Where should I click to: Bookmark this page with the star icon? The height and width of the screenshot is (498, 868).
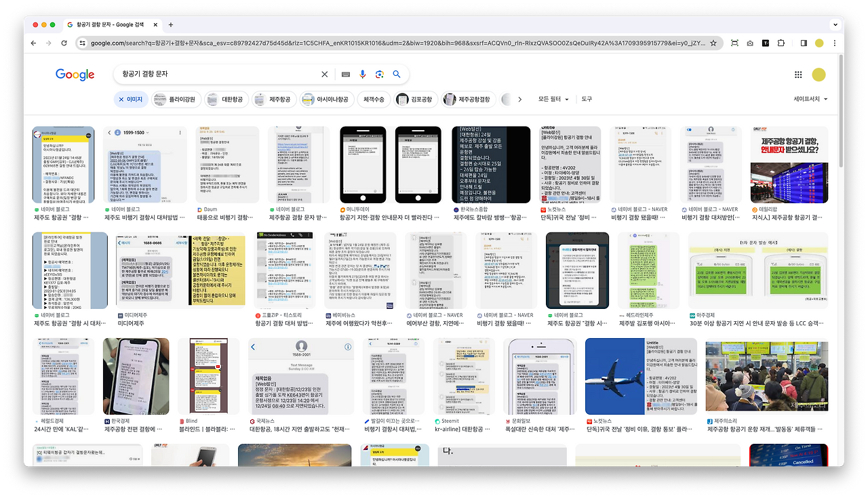tap(713, 43)
